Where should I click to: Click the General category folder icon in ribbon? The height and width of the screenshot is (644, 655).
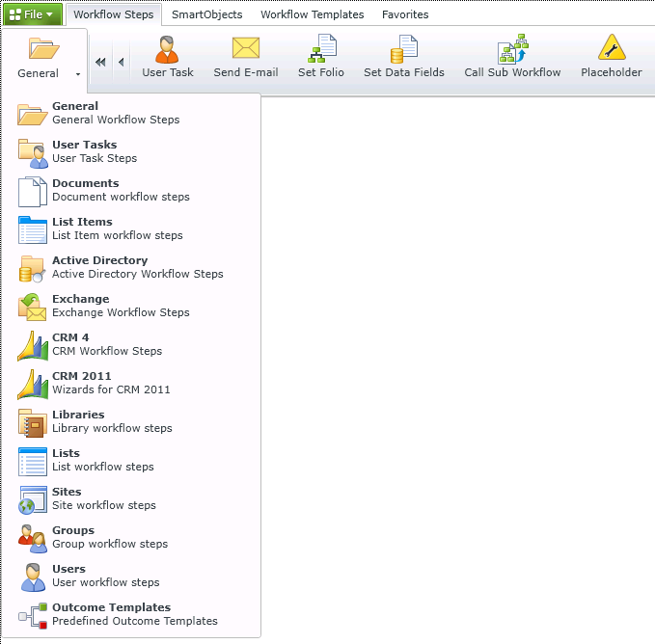(x=43, y=49)
